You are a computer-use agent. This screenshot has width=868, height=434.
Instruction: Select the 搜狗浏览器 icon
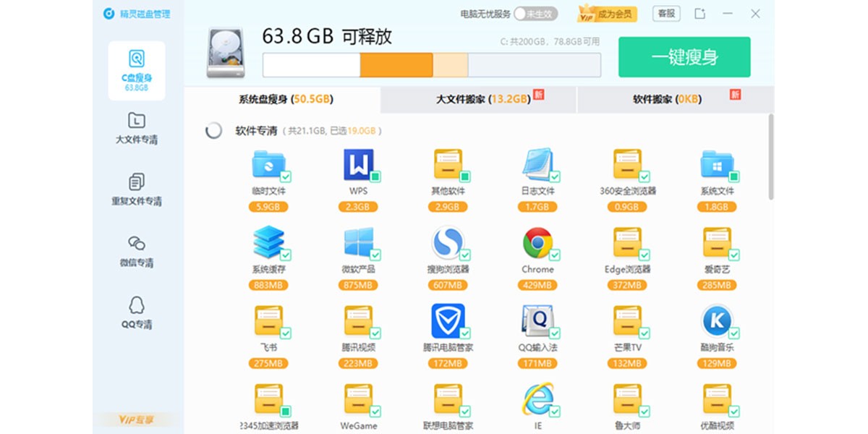coord(447,243)
